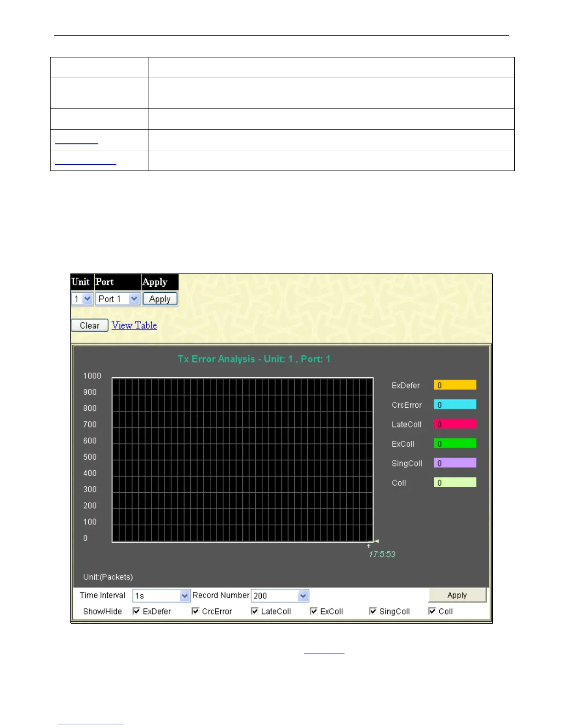Viewport: 563px width, 728px height.
Task: Click the LateColl legend label
Action: 407,425
